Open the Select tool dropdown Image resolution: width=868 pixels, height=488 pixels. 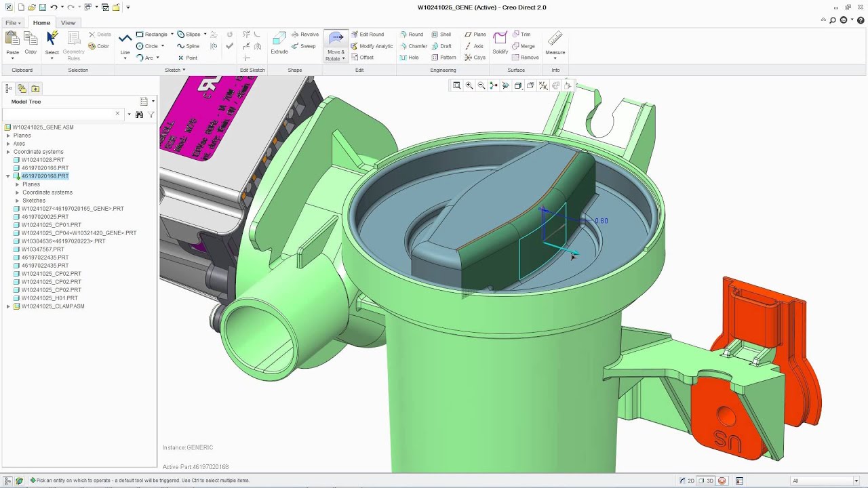pos(52,58)
